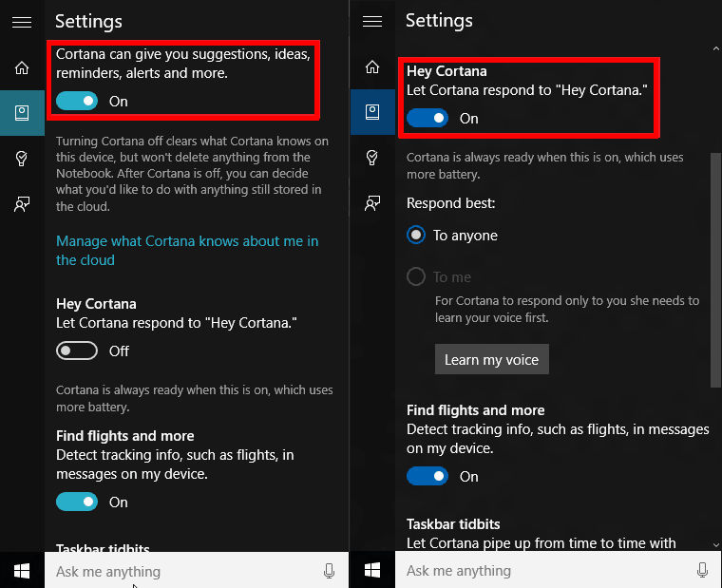Open hamburger menu in left Cortana panel
Screen dimensions: 722x588
pos(22,22)
